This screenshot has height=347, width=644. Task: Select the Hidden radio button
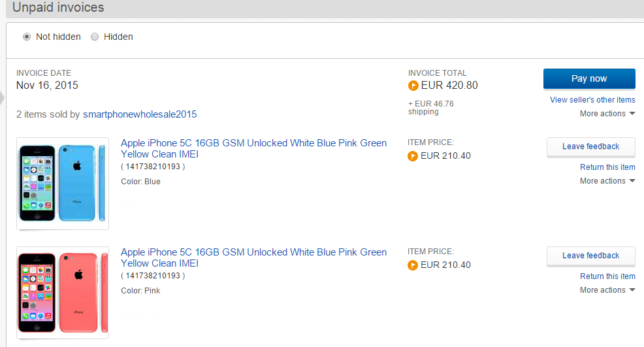pyautogui.click(x=95, y=37)
